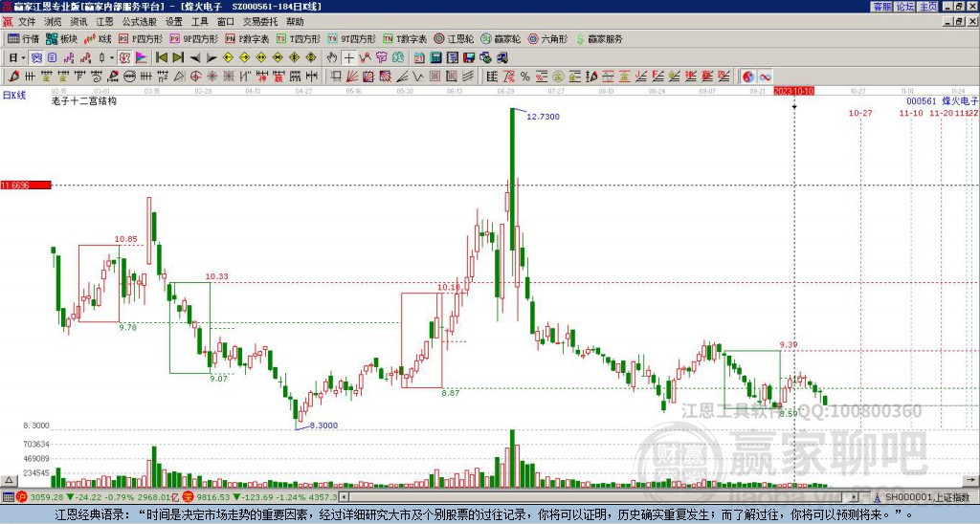Image resolution: width=980 pixels, height=524 pixels.
Task: Click the black left arrow icon
Action: pyautogui.click(x=195, y=58)
